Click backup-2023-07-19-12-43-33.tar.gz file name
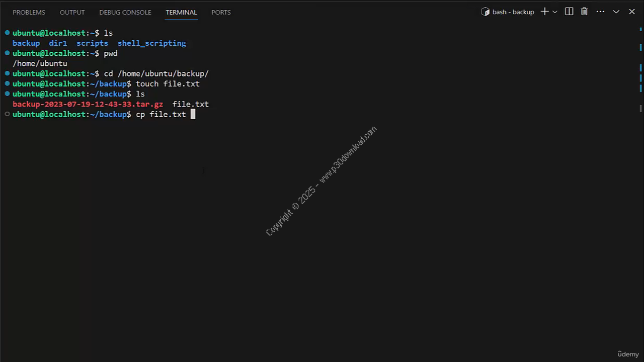This screenshot has height=362, width=644. (x=88, y=104)
